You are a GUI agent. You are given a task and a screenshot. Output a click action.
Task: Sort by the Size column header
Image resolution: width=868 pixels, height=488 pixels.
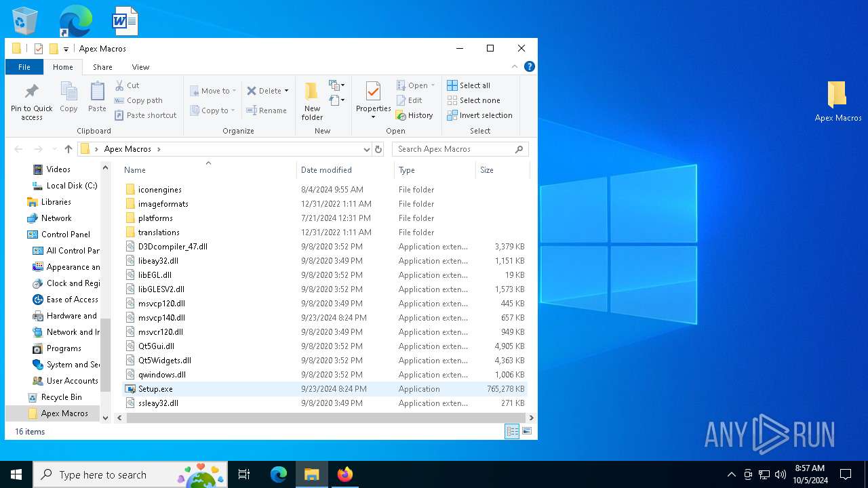tap(502, 170)
